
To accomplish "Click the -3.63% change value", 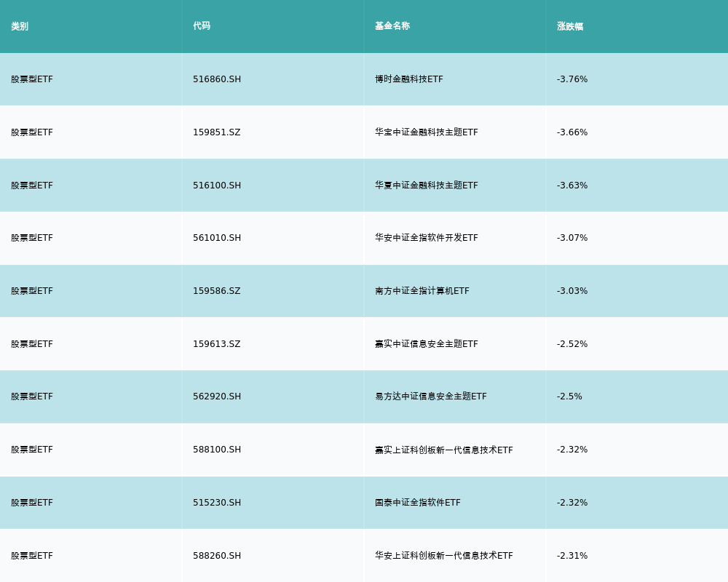I will 572,186.
